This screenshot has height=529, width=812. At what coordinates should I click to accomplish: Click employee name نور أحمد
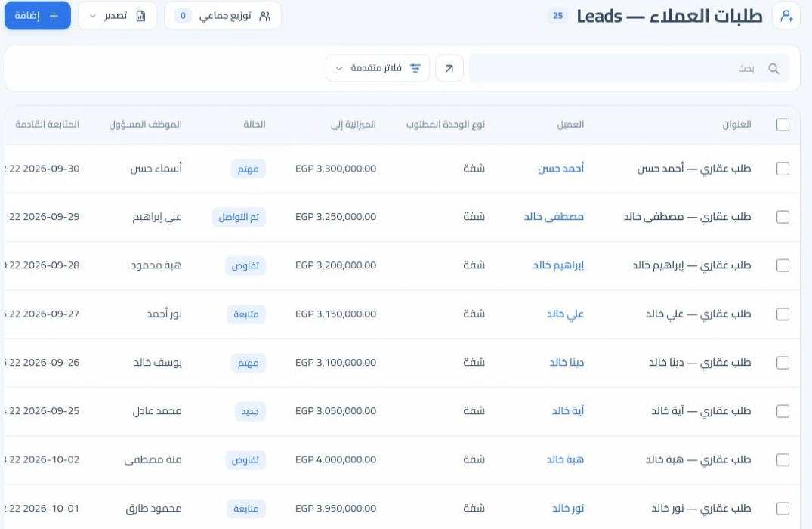point(164,314)
